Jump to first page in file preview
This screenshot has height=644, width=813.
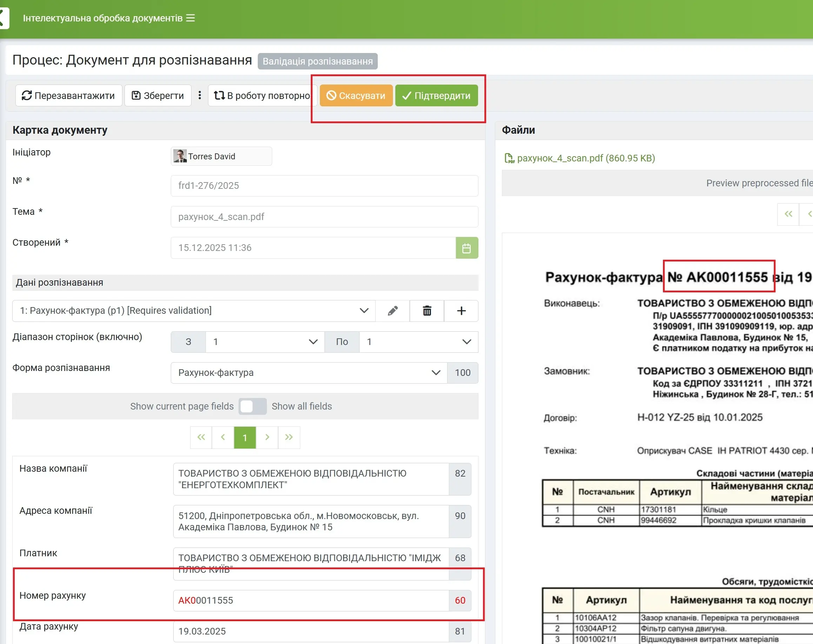[x=788, y=214]
